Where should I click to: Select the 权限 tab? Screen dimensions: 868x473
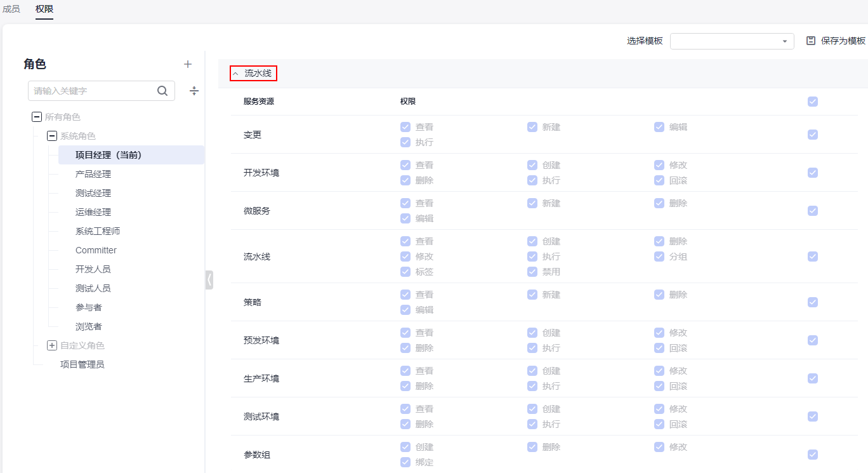44,9
